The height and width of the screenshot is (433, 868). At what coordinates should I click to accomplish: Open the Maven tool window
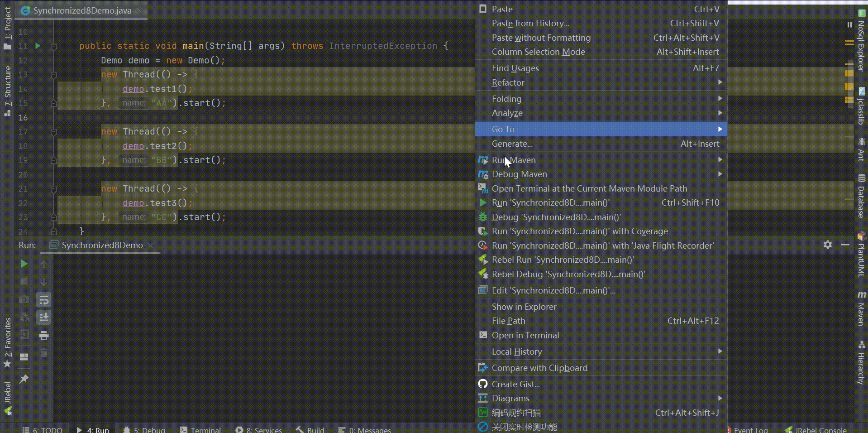[x=861, y=308]
